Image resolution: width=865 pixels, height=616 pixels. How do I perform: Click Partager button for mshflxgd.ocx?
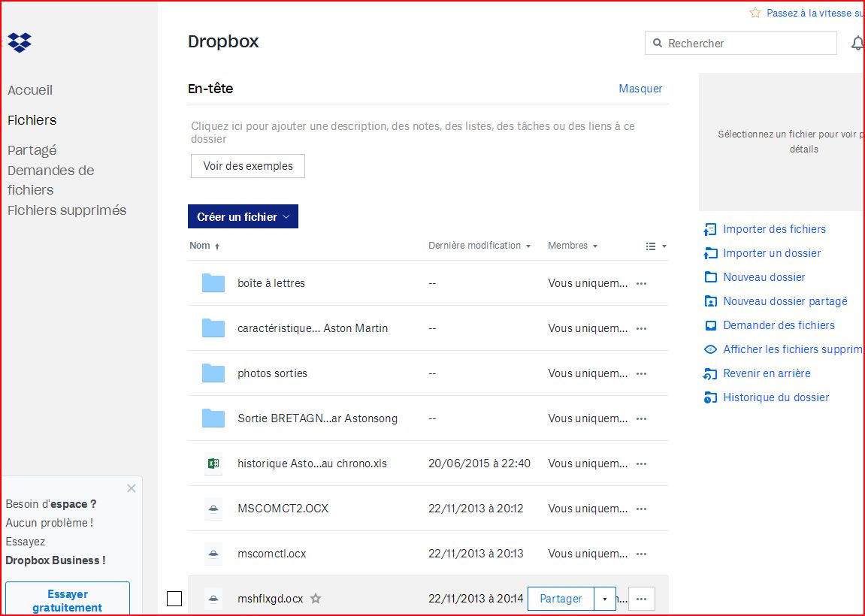(x=561, y=599)
